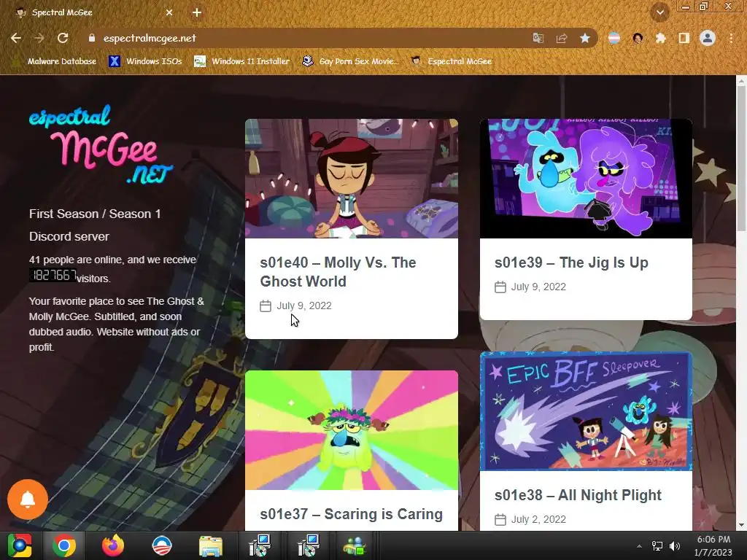Share this page using the share icon
The image size is (747, 560).
coord(562,38)
